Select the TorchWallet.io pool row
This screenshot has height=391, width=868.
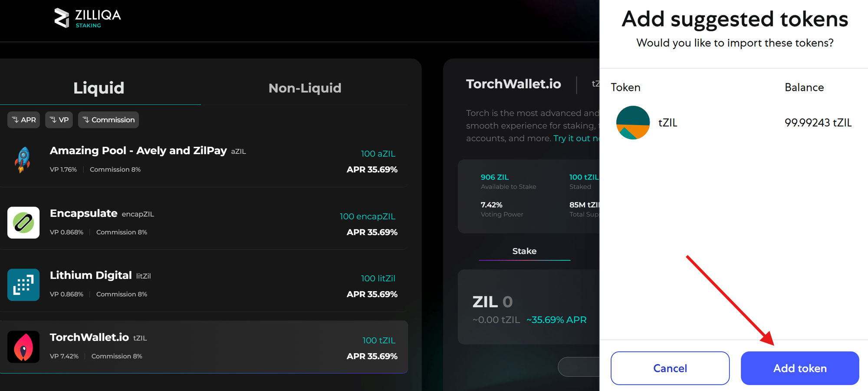coord(203,347)
